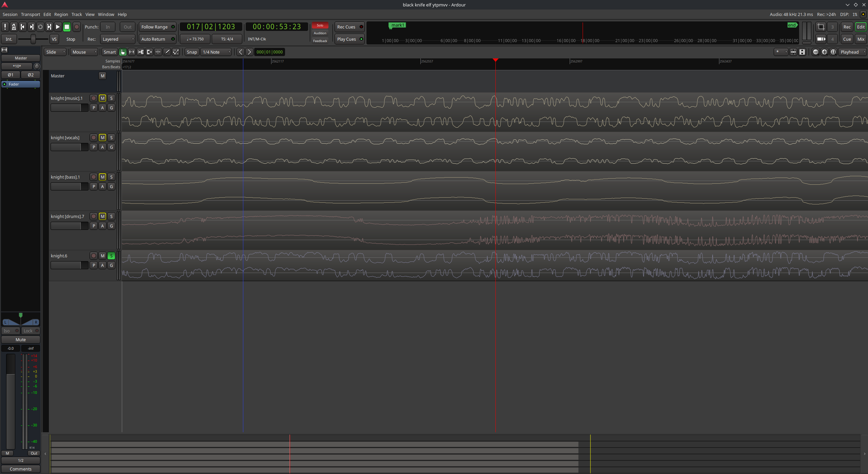This screenshot has width=868, height=474.
Task: Solo the knight [vocals] track
Action: tap(111, 138)
